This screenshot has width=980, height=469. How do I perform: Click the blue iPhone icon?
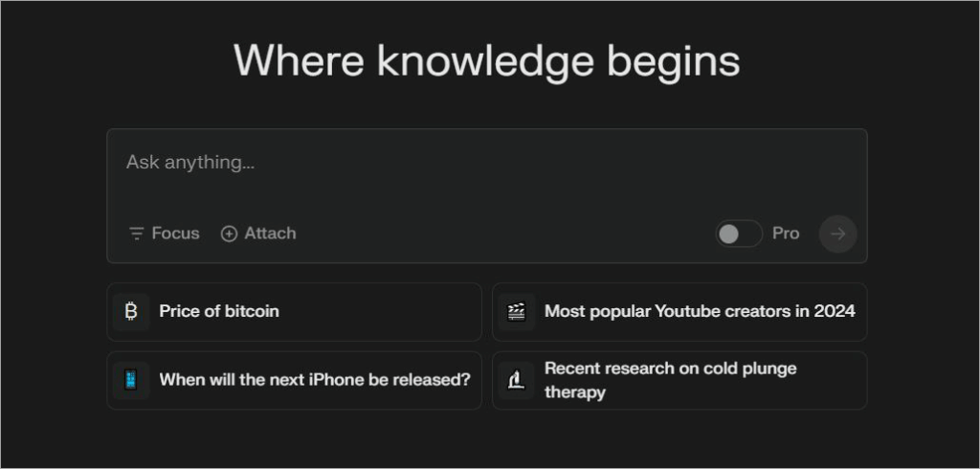click(x=131, y=379)
